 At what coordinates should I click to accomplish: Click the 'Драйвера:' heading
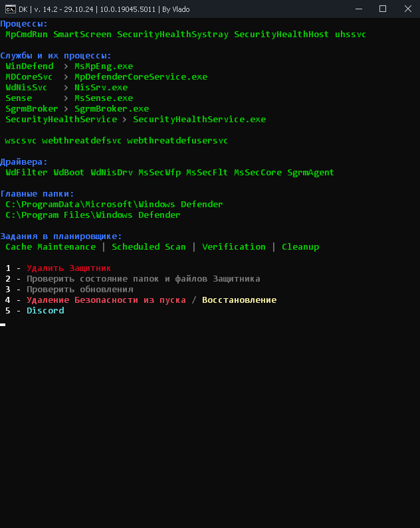pos(24,162)
